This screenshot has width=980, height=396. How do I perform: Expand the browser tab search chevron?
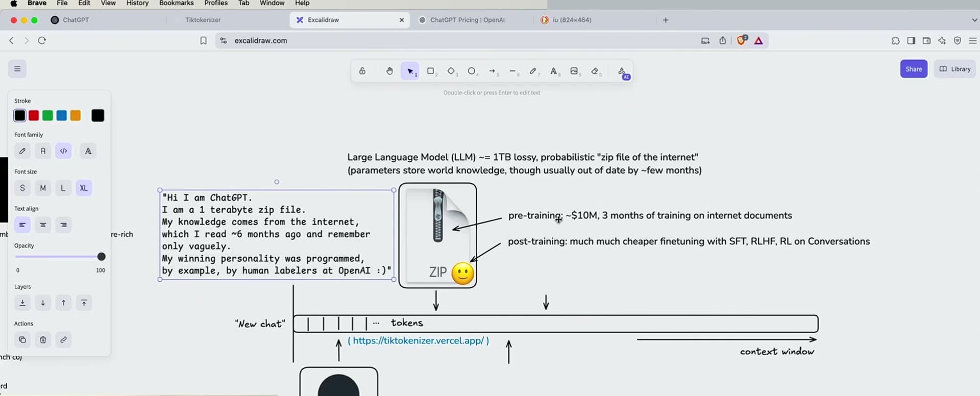tap(974, 20)
